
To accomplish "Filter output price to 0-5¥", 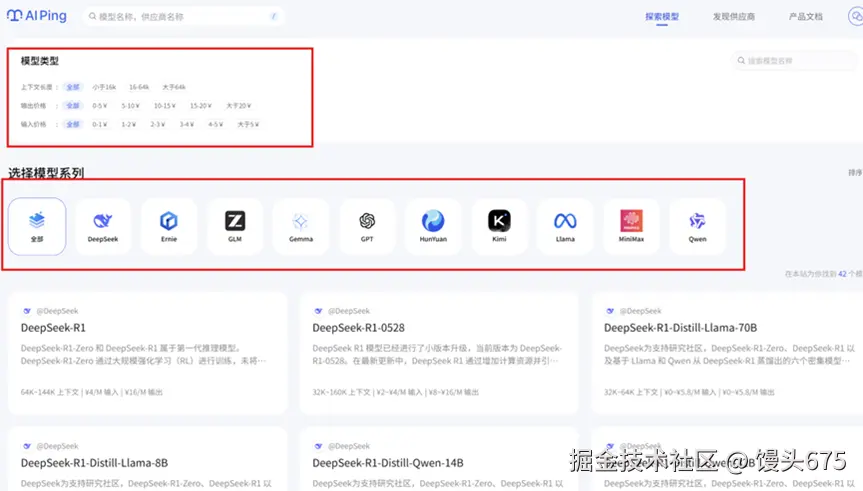I will click(x=100, y=106).
